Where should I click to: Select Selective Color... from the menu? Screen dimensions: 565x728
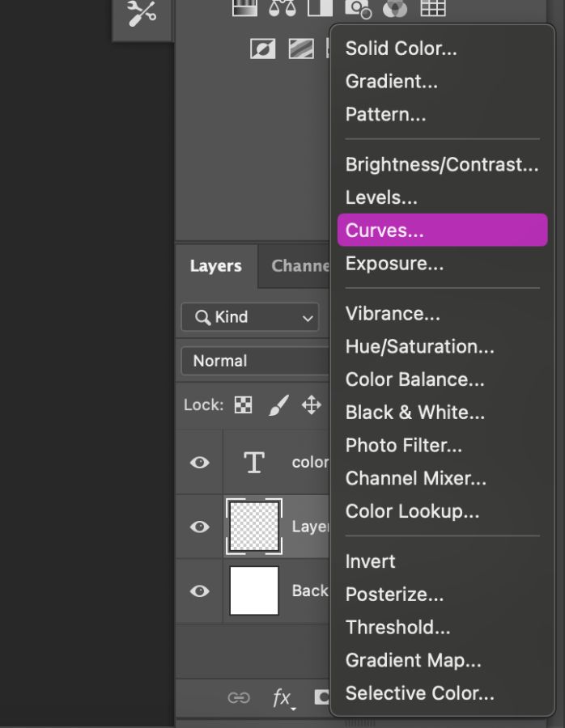442,693
